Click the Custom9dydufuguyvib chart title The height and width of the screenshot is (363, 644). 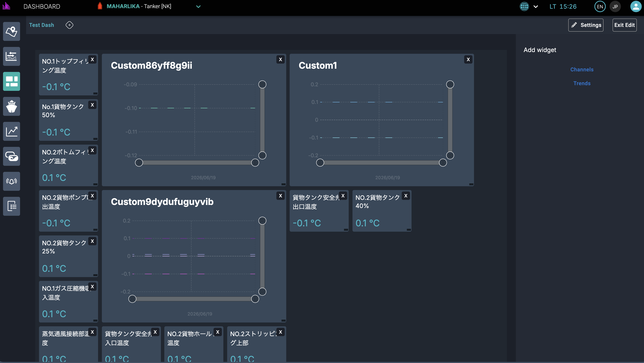pos(162,202)
